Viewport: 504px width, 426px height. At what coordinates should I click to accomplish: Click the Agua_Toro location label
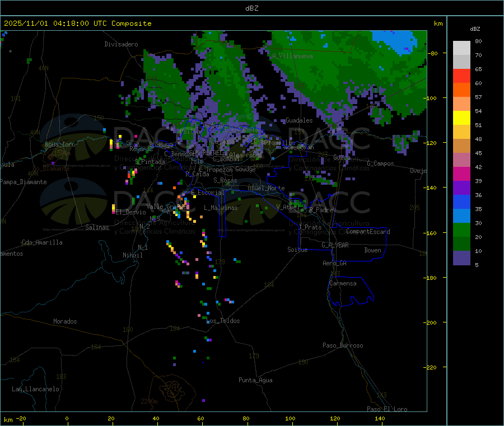coord(60,144)
